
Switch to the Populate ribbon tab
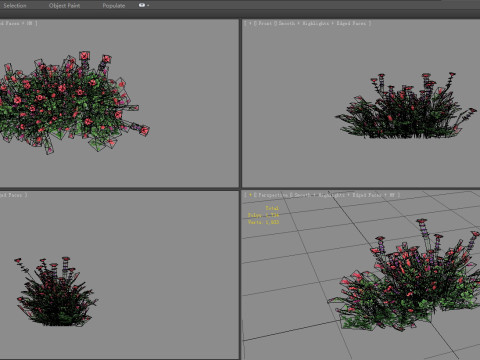pos(114,6)
